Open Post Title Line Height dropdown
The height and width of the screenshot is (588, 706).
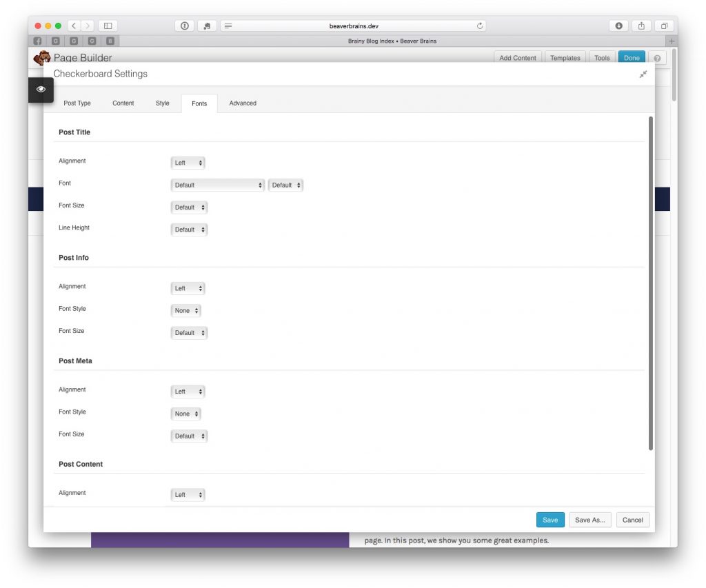tap(189, 230)
